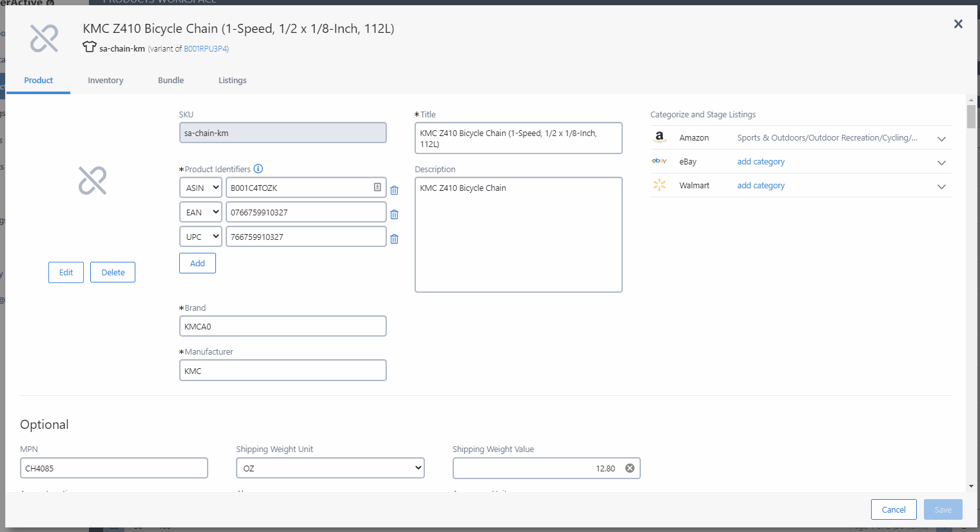Switch to the Product tab
This screenshot has width=980, height=532.
point(39,81)
